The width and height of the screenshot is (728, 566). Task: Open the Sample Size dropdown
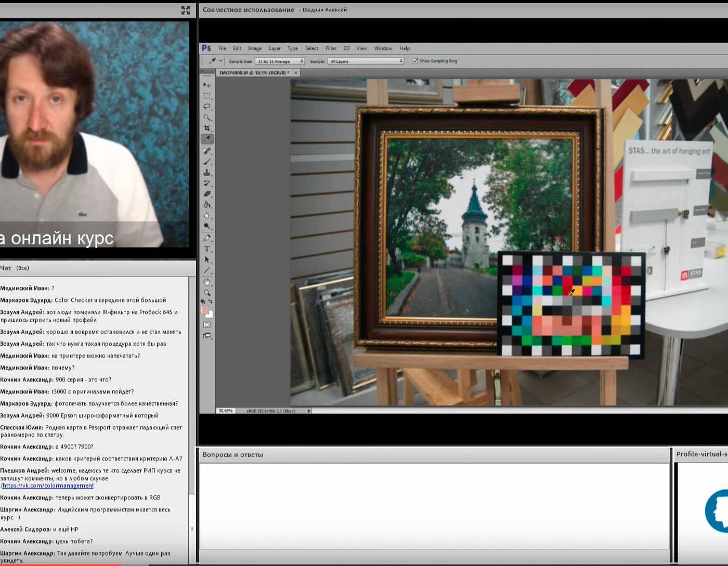pyautogui.click(x=280, y=61)
